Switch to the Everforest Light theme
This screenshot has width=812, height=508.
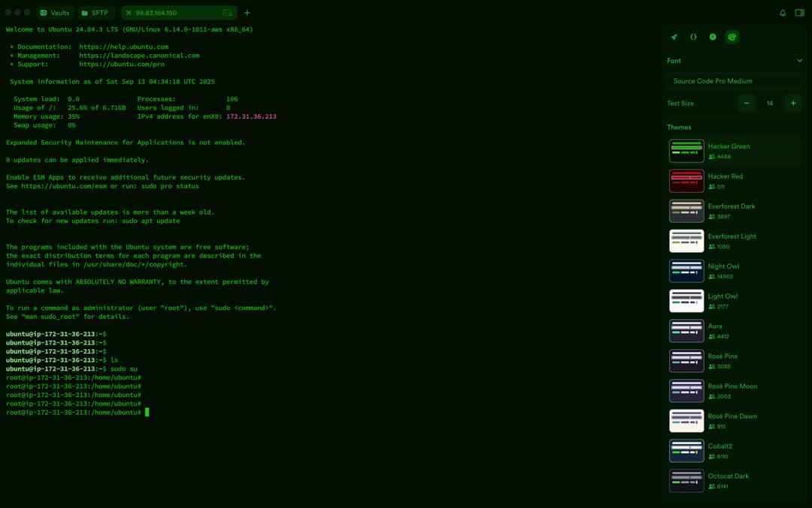point(734,241)
